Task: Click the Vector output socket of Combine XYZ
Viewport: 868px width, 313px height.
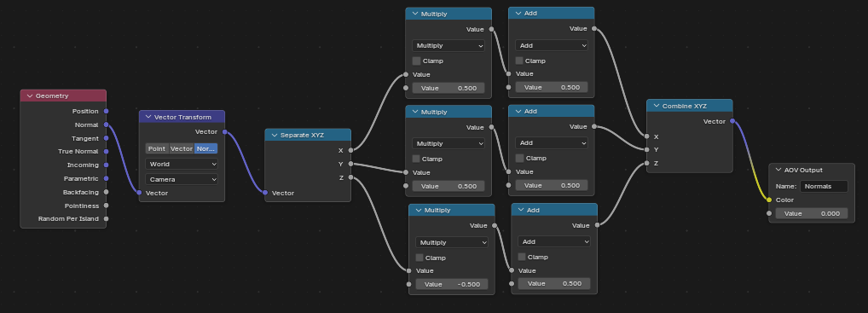Action: click(x=732, y=121)
